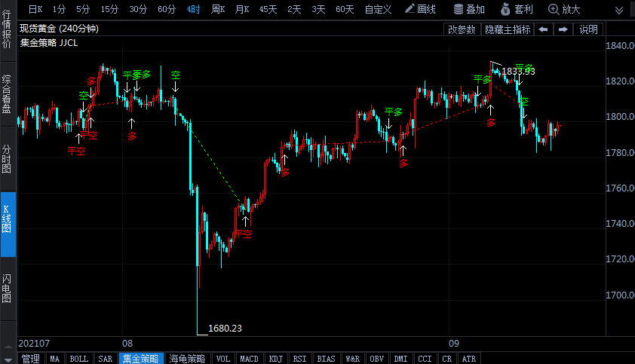Open the 行情报价 sidebar panel
The height and width of the screenshot is (364, 635).
tap(7, 29)
